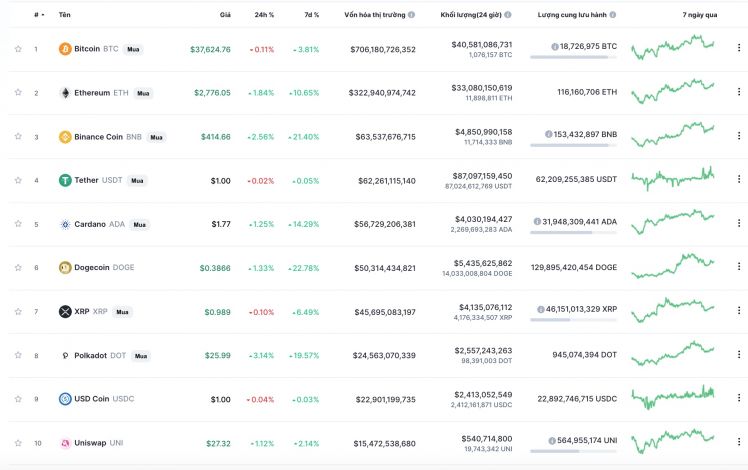Image resolution: width=748 pixels, height=470 pixels.
Task: Sort by Vốn hóa thị trường header
Action: (x=375, y=15)
